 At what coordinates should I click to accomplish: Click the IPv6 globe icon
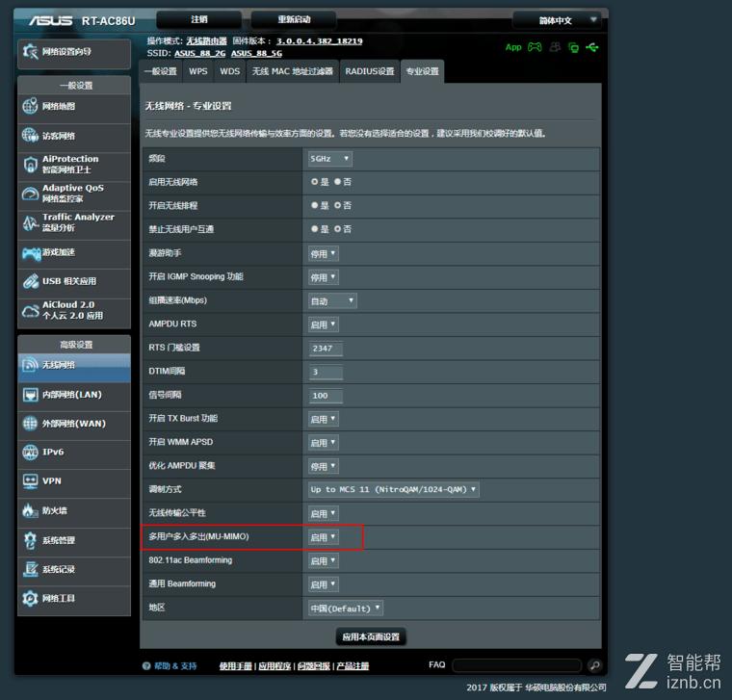30,453
